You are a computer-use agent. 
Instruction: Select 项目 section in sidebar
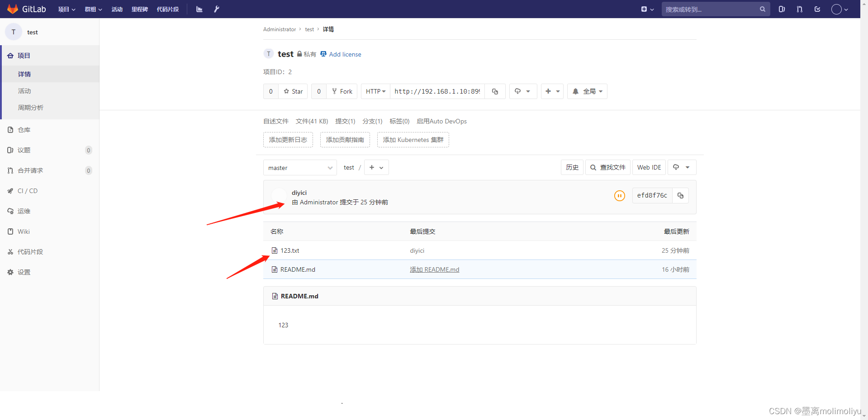50,56
